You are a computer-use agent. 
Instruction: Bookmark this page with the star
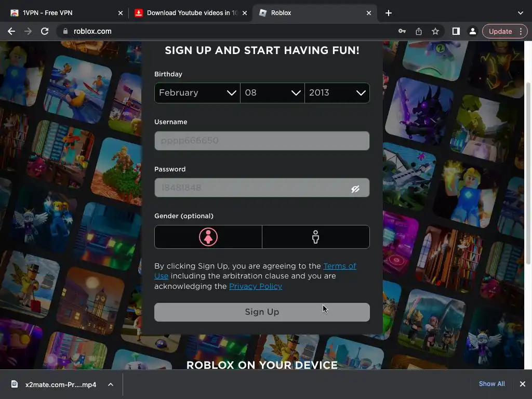[435, 31]
